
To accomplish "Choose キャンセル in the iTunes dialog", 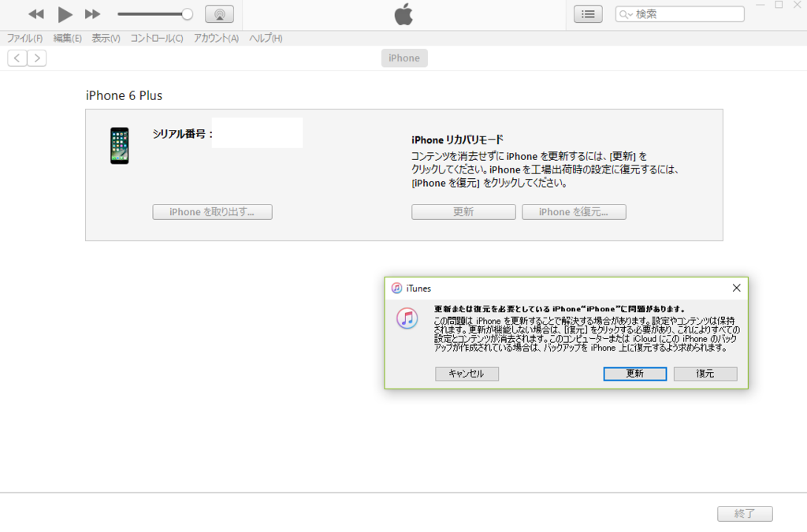I will pyautogui.click(x=467, y=374).
